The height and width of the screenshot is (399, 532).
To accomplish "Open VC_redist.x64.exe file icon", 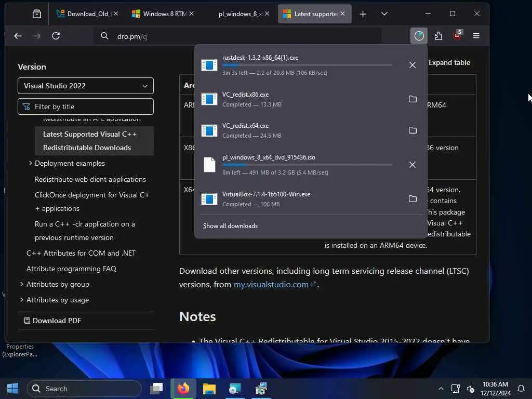I will [x=209, y=130].
